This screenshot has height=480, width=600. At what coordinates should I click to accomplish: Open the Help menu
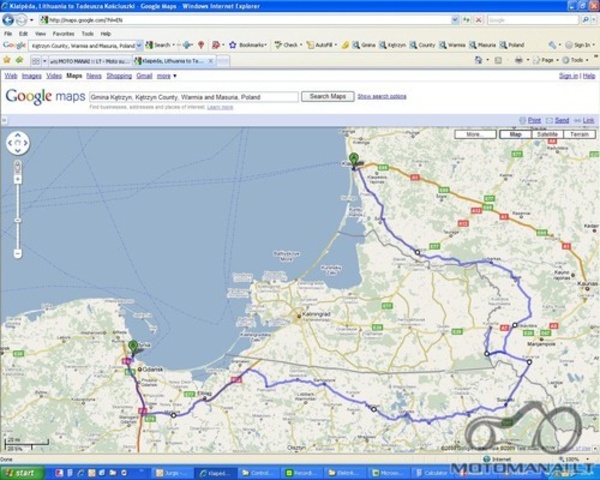coord(106,34)
